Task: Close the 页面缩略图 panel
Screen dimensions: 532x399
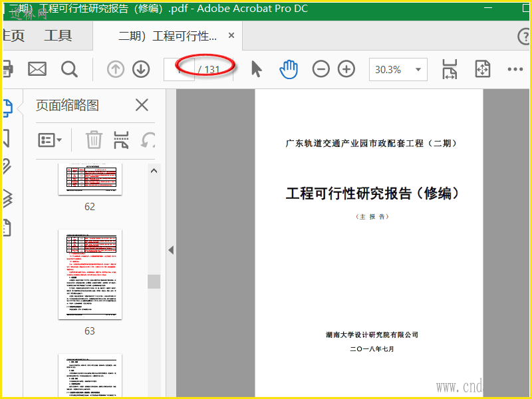Action: 142,105
